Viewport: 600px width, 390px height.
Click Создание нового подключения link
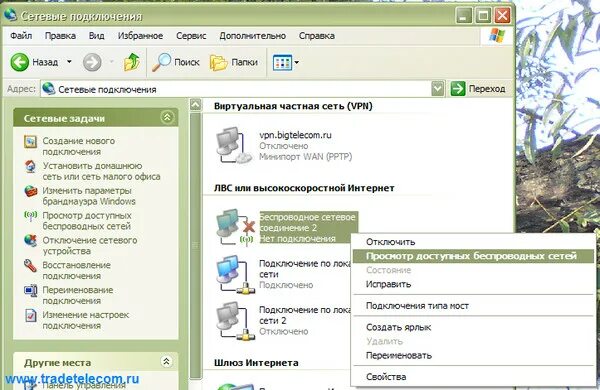(x=78, y=146)
